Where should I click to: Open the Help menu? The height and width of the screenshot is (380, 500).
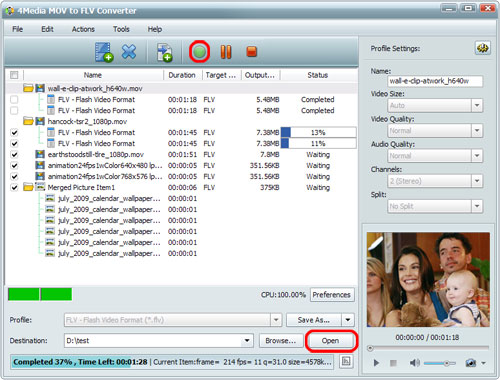[x=155, y=29]
